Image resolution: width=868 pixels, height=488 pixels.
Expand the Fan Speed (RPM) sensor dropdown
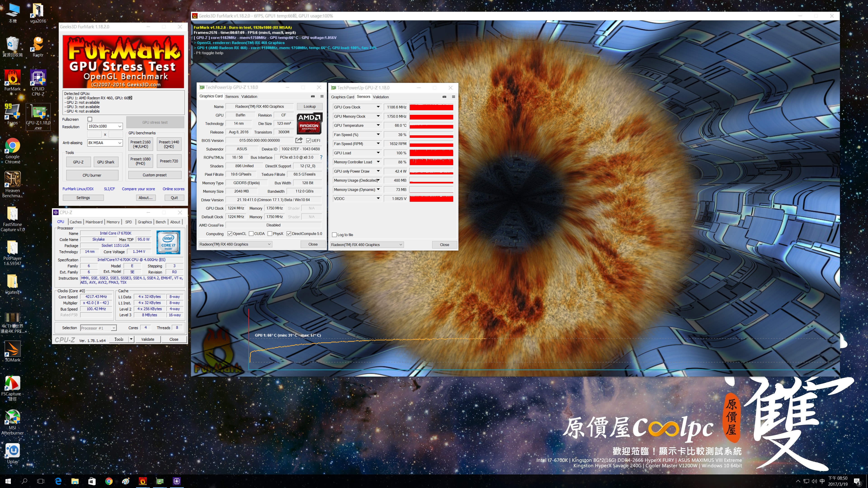[378, 144]
